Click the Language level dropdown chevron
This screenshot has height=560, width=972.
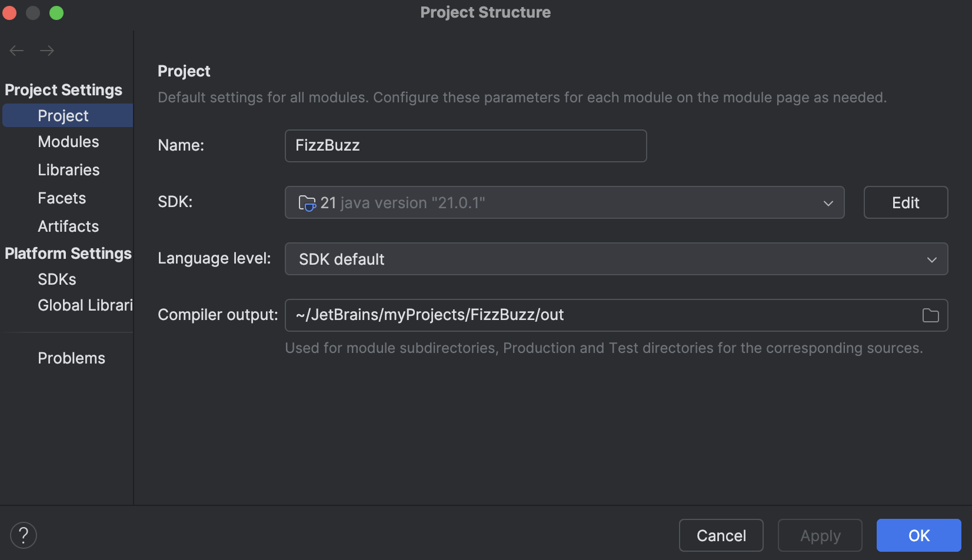click(x=931, y=259)
